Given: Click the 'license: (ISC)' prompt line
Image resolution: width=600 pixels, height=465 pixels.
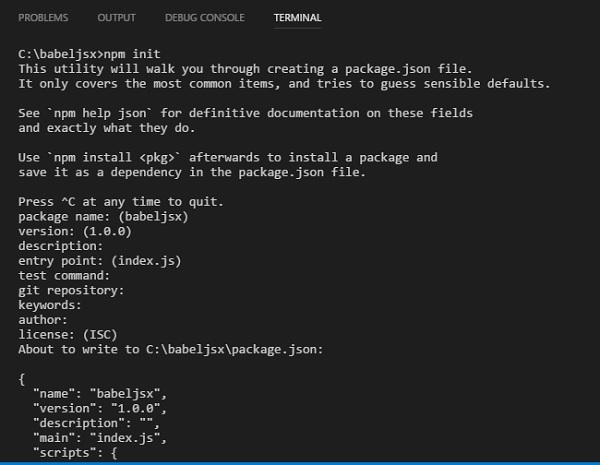Looking at the screenshot, I should tap(68, 335).
